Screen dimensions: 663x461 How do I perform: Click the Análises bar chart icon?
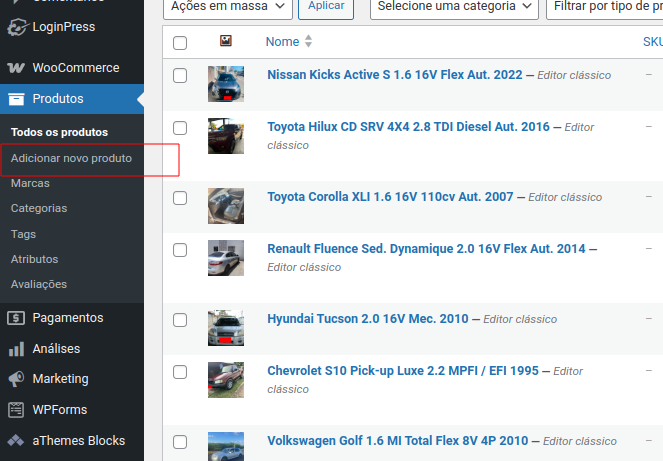click(x=16, y=349)
